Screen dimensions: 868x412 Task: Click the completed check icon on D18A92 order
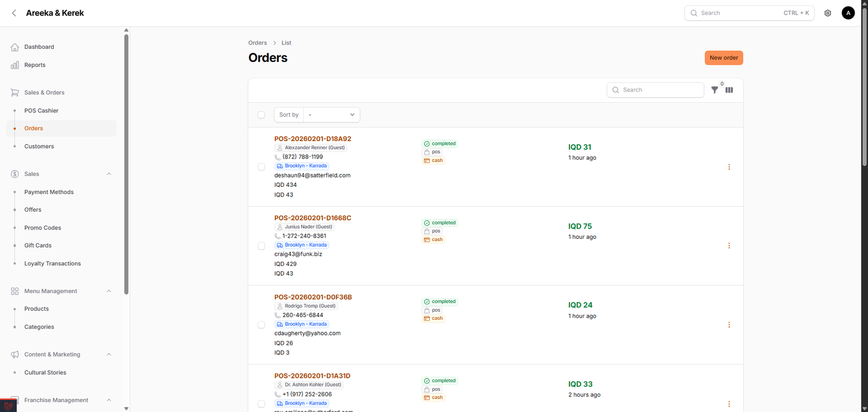pyautogui.click(x=427, y=144)
